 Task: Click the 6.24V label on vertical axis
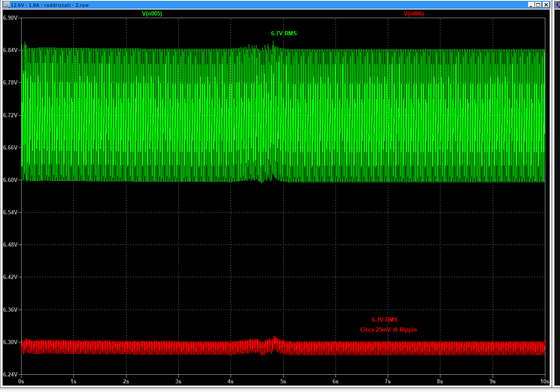[10, 375]
